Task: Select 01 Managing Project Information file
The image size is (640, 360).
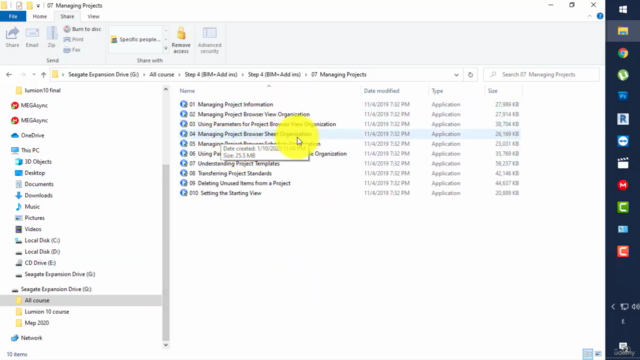Action: click(231, 104)
